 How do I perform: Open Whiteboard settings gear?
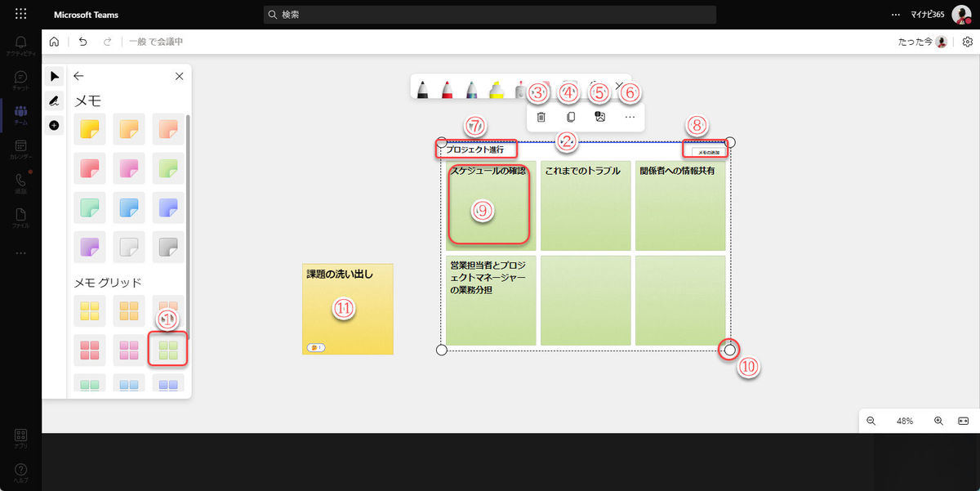967,42
